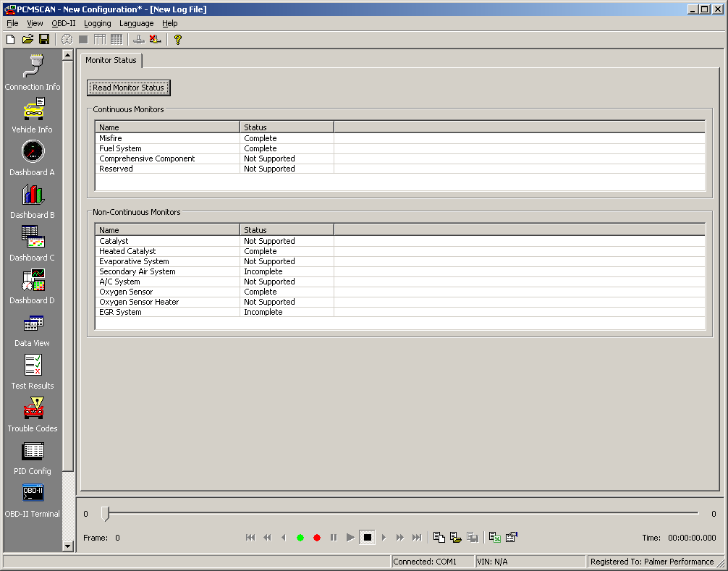Select the EGR System row
The width and height of the screenshot is (728, 571).
(x=400, y=312)
